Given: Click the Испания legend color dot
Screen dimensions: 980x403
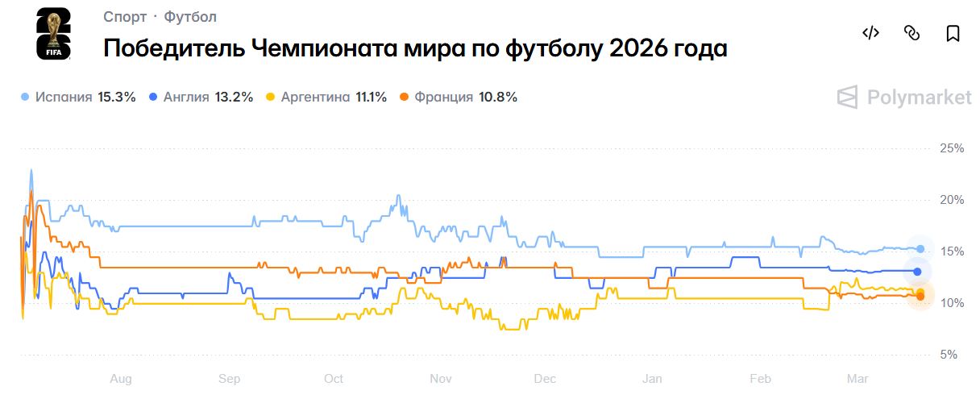Looking at the screenshot, I should (x=24, y=98).
